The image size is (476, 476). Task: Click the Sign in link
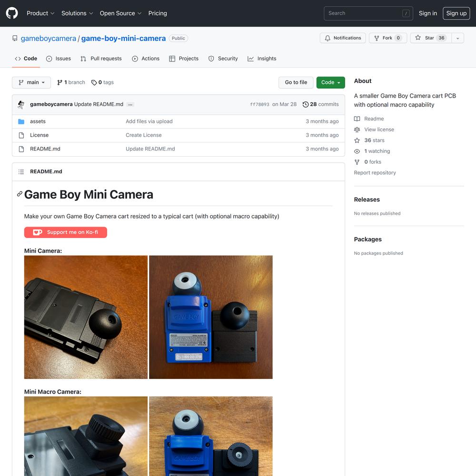tap(428, 13)
